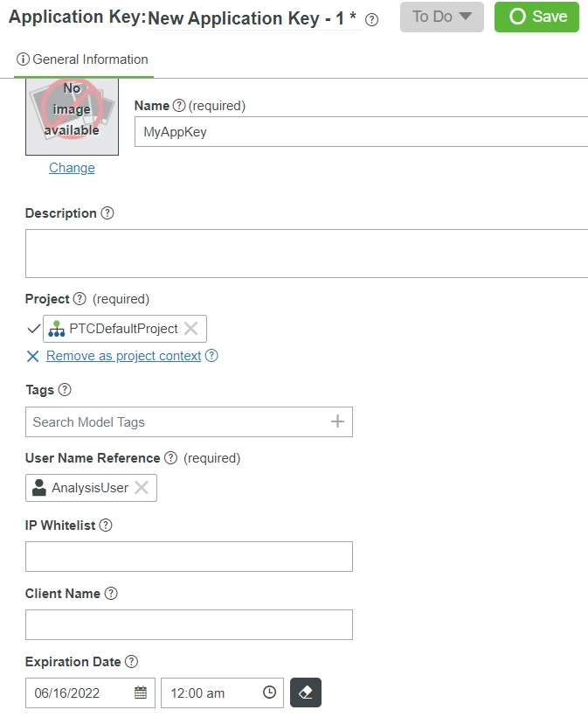Viewport: 588px width, 717px height.
Task: Click the eraser icon to clear the expiration date
Action: coord(308,693)
